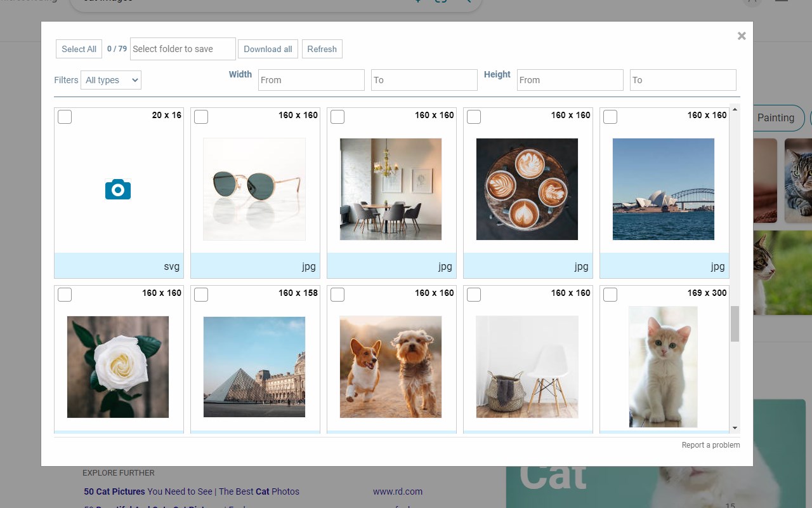
Task: Click the "Report a problem" link
Action: coord(710,445)
